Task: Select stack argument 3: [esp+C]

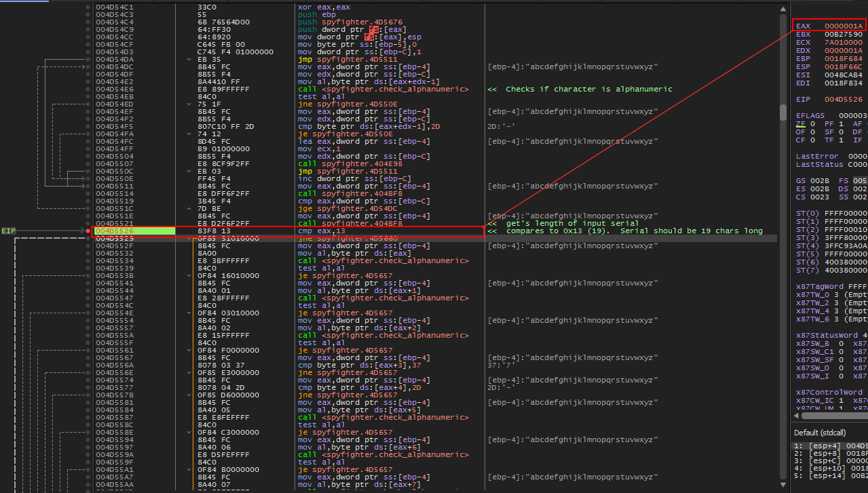Action: pyautogui.click(x=830, y=461)
